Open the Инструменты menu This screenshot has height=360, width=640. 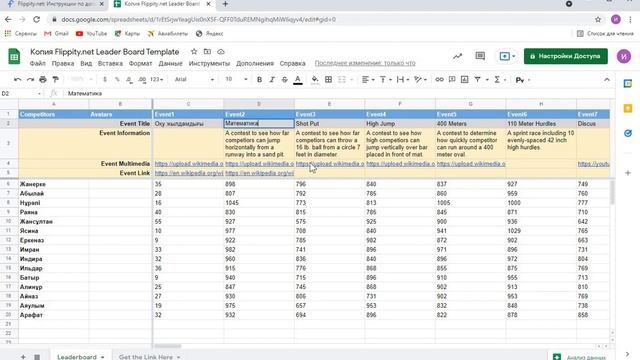tap(209, 64)
